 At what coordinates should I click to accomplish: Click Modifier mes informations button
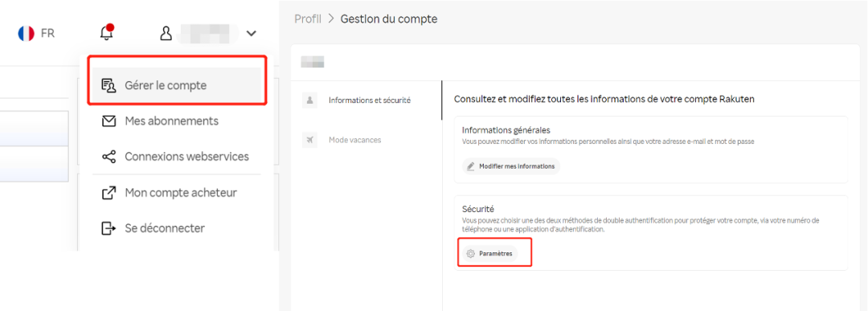(x=511, y=166)
